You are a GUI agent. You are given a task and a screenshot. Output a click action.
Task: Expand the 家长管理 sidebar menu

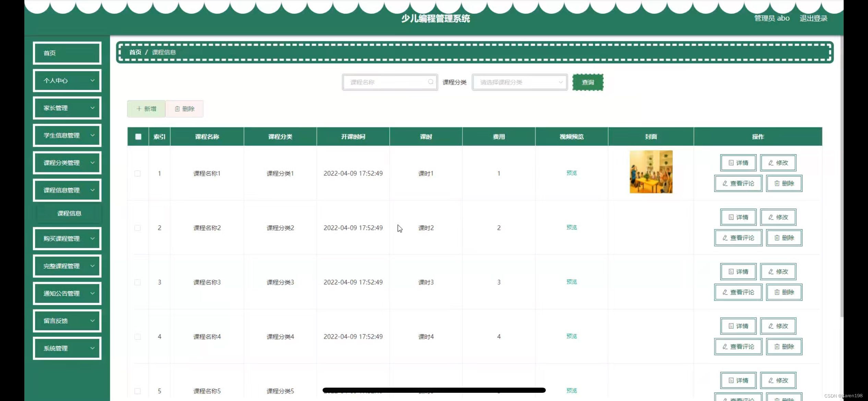[67, 108]
